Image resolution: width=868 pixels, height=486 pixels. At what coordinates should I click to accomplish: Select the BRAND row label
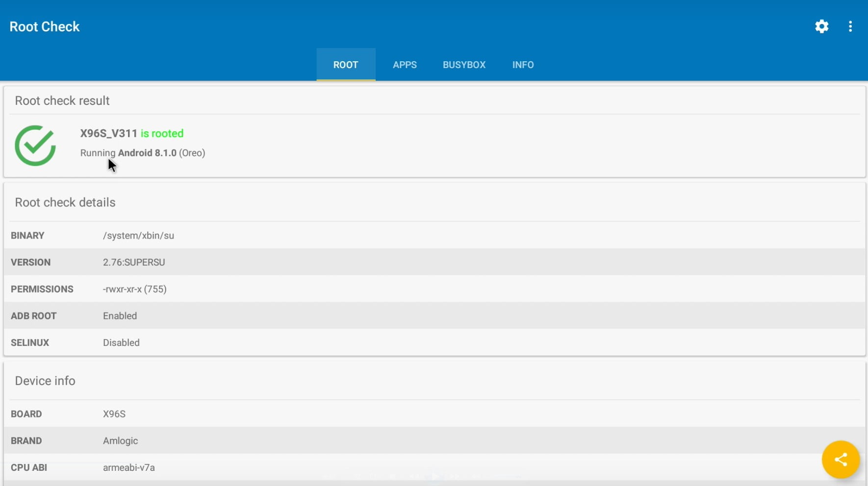(x=26, y=441)
